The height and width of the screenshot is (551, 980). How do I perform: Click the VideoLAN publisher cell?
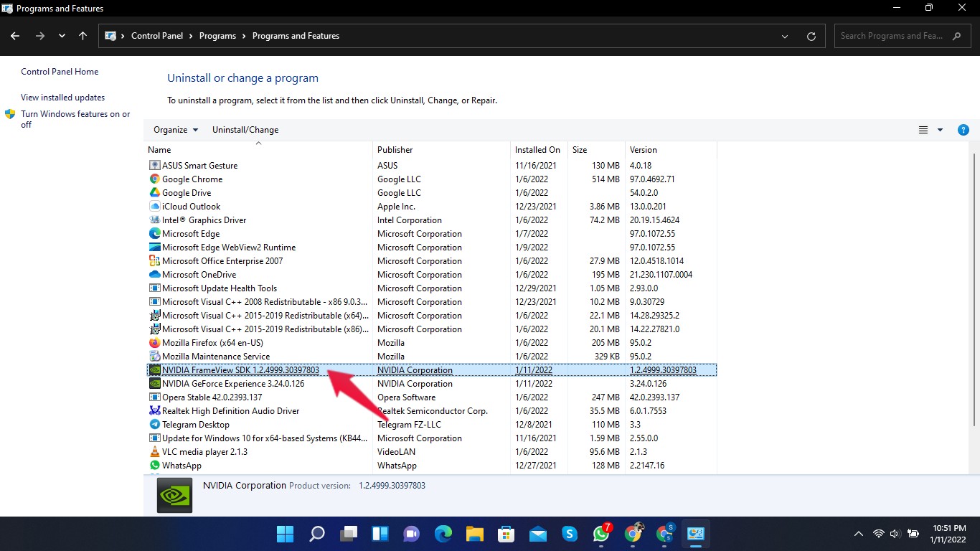click(396, 452)
